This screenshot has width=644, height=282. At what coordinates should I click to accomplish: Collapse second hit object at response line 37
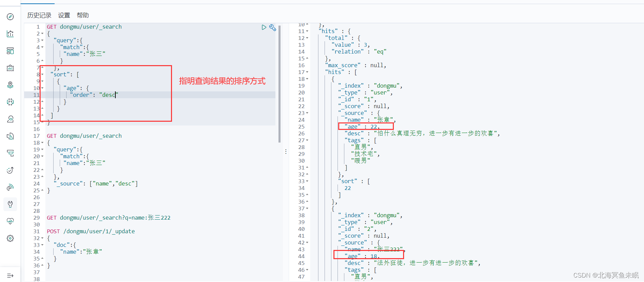[307, 208]
